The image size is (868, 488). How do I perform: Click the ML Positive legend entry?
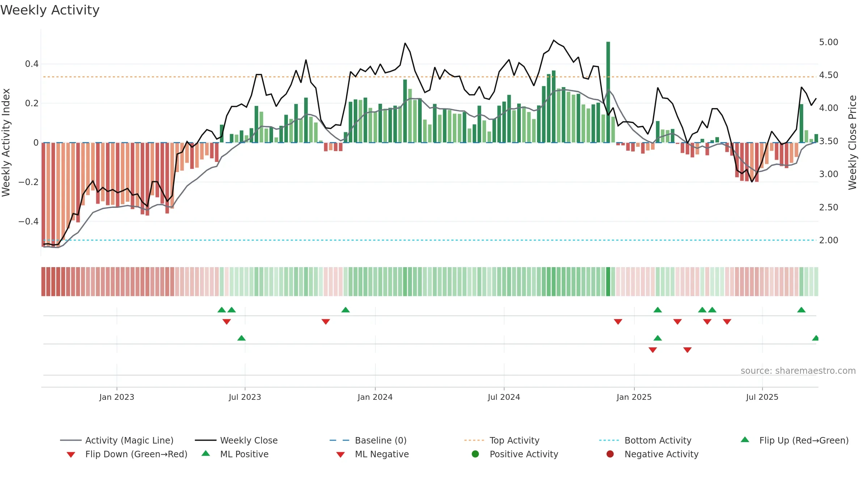click(235, 454)
